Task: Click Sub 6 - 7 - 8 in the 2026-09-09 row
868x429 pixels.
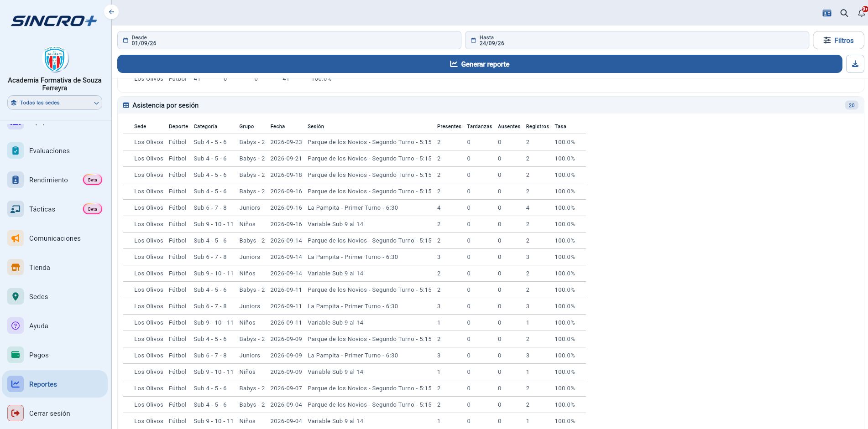Action: (x=210, y=356)
